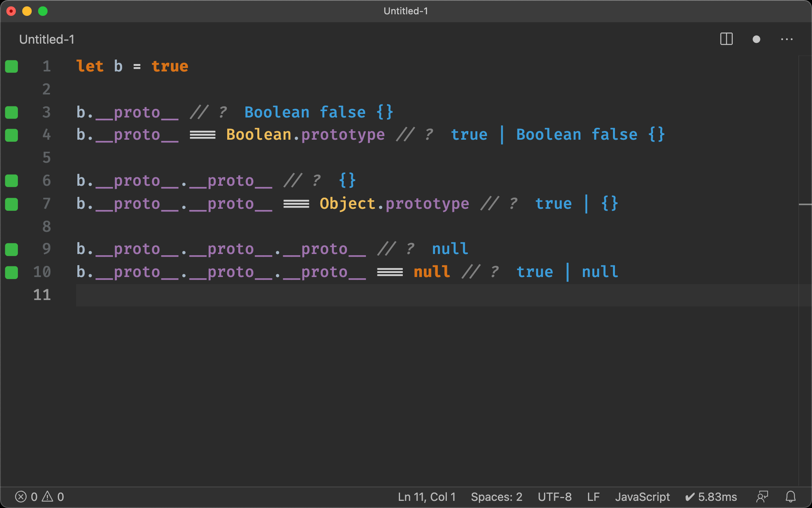
Task: Click the warnings triangle icon in status bar
Action: tap(48, 496)
